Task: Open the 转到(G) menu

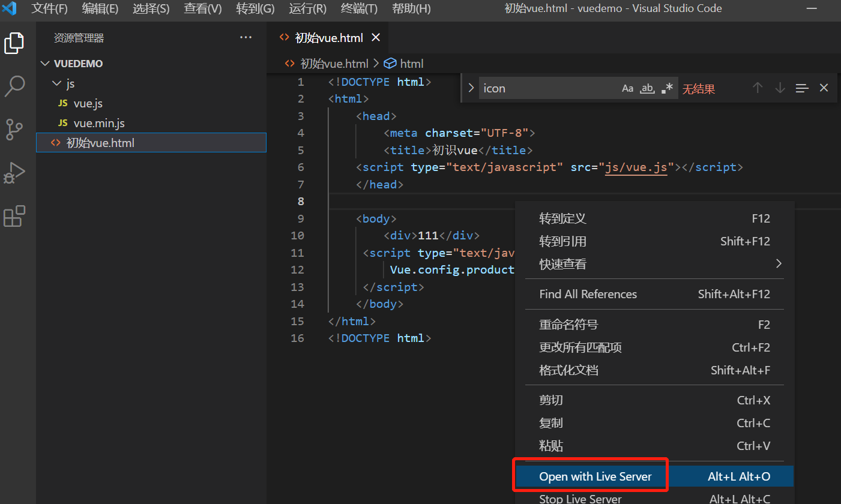Action: [255, 8]
